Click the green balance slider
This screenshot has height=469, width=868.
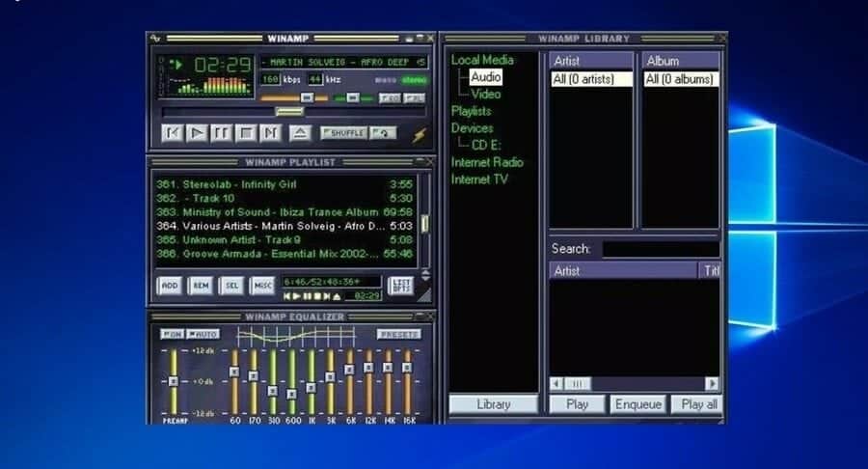point(353,98)
